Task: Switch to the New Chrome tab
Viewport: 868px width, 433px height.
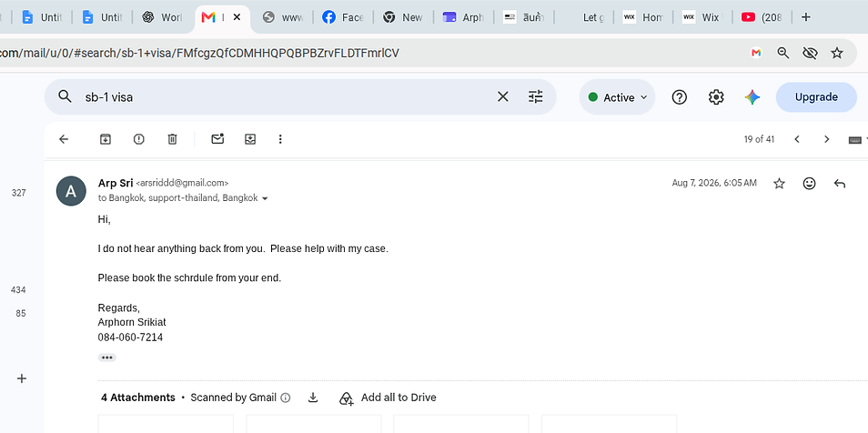Action: coord(403,17)
